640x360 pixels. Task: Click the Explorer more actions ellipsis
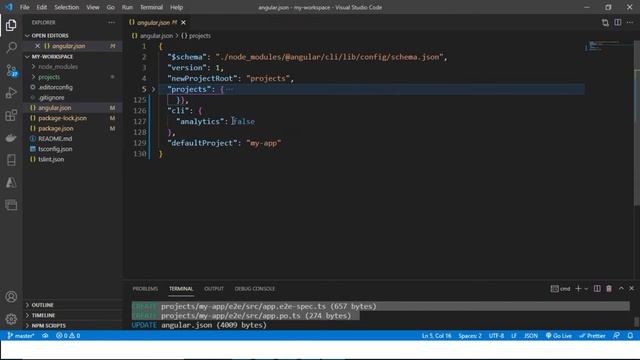[x=111, y=22]
